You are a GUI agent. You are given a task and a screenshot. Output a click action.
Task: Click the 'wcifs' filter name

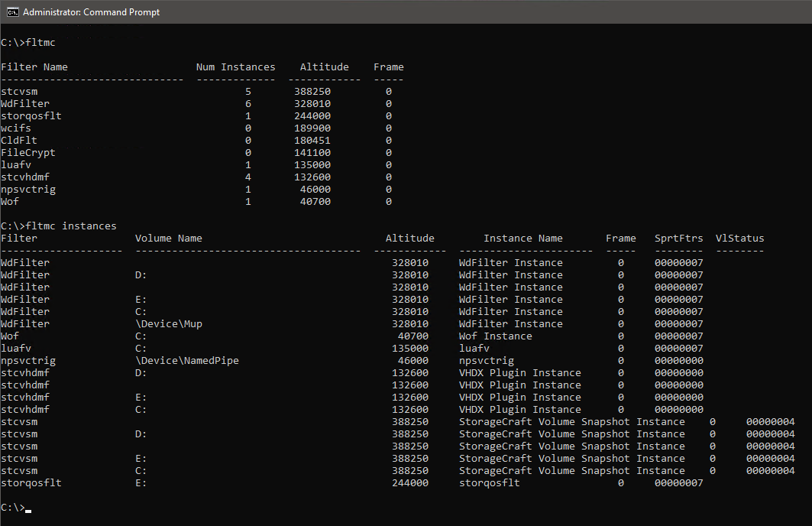15,128
